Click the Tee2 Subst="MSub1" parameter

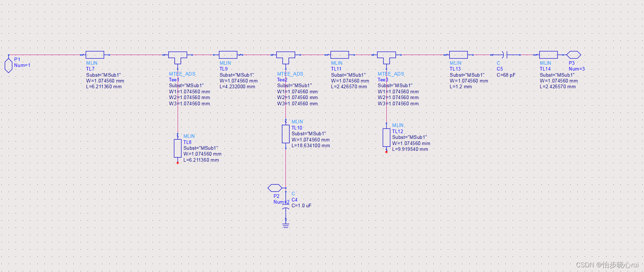[x=295, y=85]
